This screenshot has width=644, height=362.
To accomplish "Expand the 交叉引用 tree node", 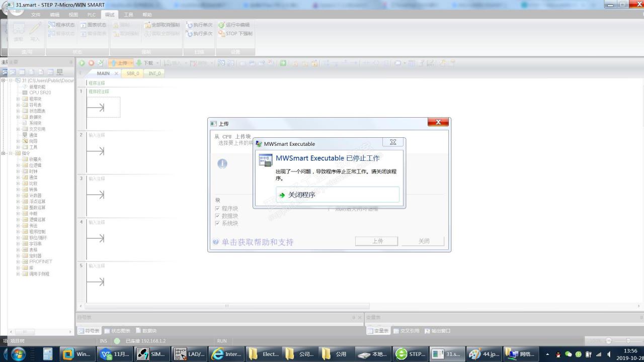I will pos(18,129).
